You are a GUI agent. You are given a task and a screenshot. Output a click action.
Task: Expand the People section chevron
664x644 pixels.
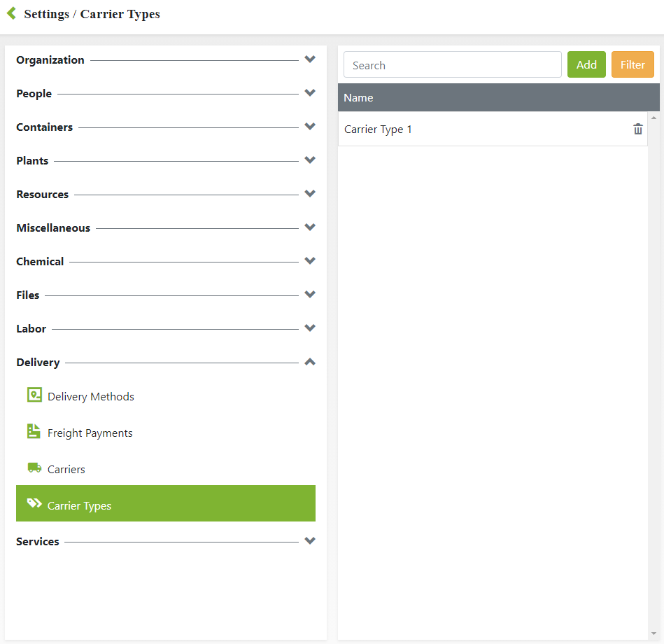[x=310, y=93]
